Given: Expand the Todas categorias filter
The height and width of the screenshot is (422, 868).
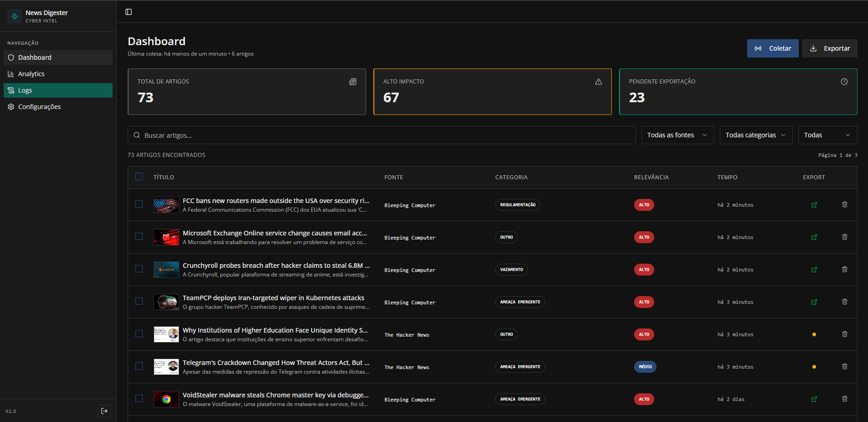Looking at the screenshot, I should 755,135.
